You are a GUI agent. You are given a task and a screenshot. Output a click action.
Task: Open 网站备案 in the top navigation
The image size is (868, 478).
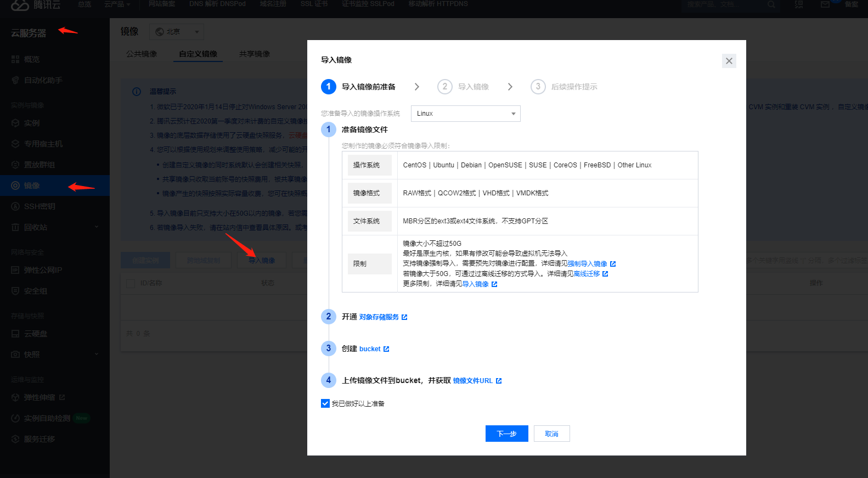point(162,4)
